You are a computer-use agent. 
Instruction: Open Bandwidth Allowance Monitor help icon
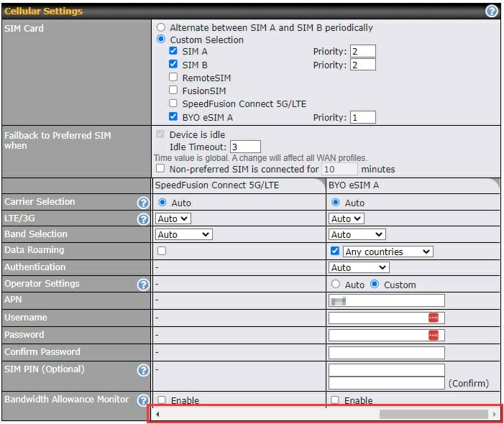coord(143,400)
